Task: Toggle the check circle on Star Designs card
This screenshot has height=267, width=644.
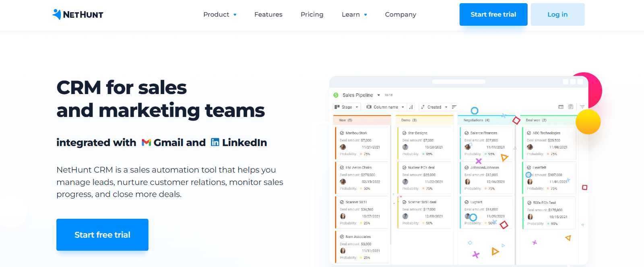Action: [404, 133]
